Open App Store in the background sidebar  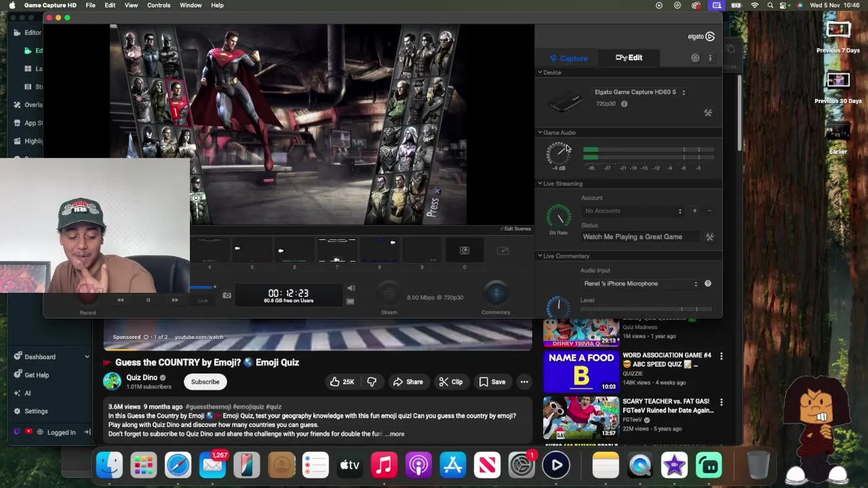[28, 123]
